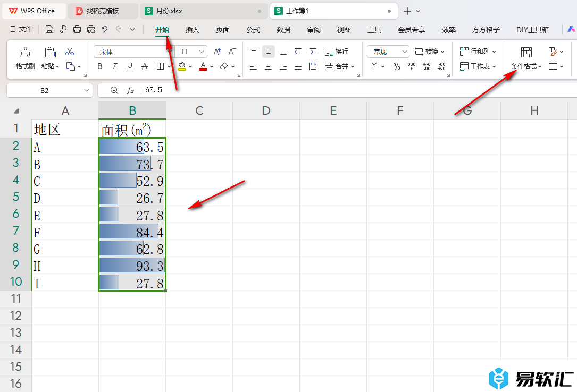Expand the Name Box B2 dropdown
The image size is (577, 392).
(87, 90)
